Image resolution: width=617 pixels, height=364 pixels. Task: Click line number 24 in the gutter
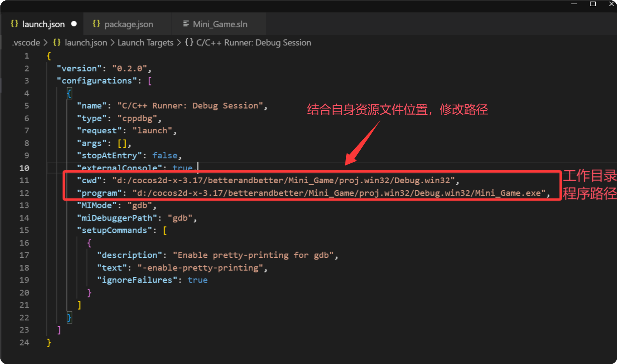(24, 342)
